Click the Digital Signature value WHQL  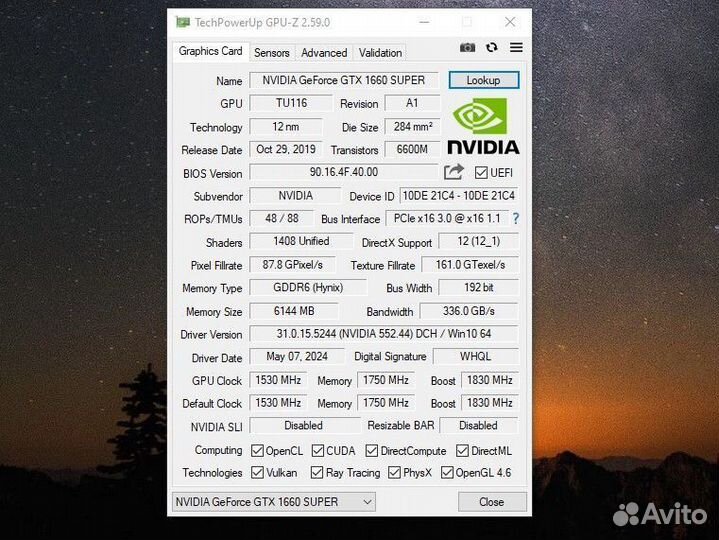pos(476,357)
